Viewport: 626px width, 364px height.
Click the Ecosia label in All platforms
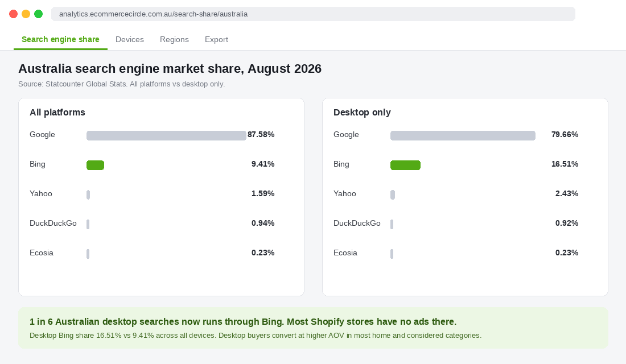[42, 253]
